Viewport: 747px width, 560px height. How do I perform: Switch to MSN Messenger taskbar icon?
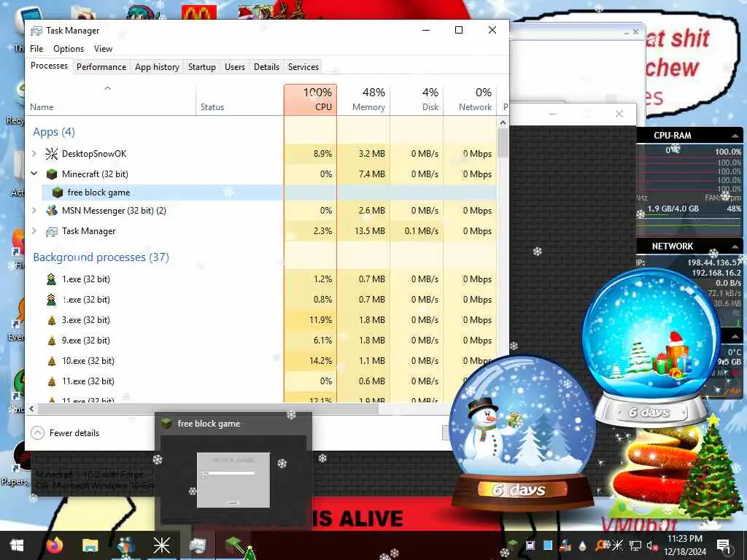[x=125, y=545]
